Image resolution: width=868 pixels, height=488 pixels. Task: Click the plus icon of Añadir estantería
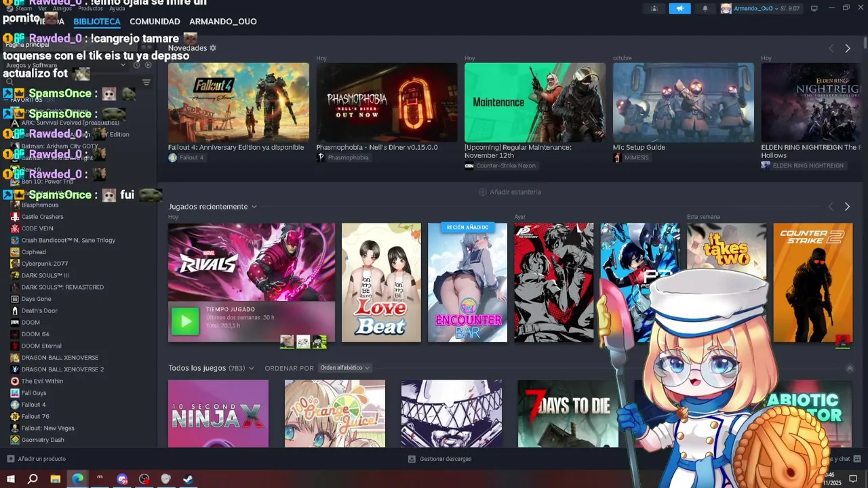click(x=483, y=192)
